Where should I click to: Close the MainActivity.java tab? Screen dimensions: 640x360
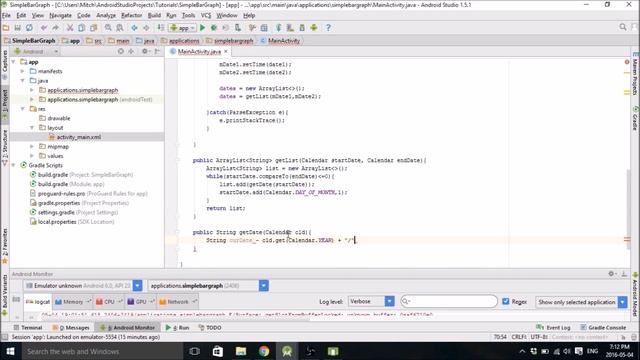click(226, 51)
